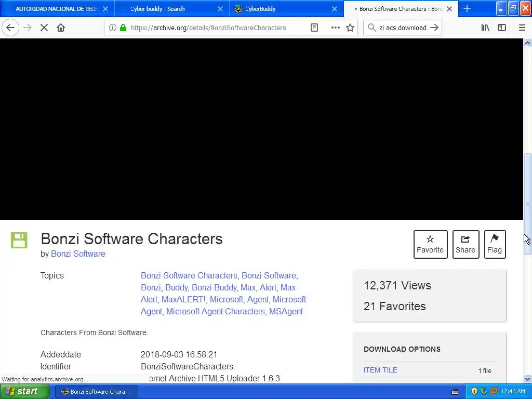This screenshot has width=532, height=399.
Task: Bookmark this page with the star icon
Action: 350,28
